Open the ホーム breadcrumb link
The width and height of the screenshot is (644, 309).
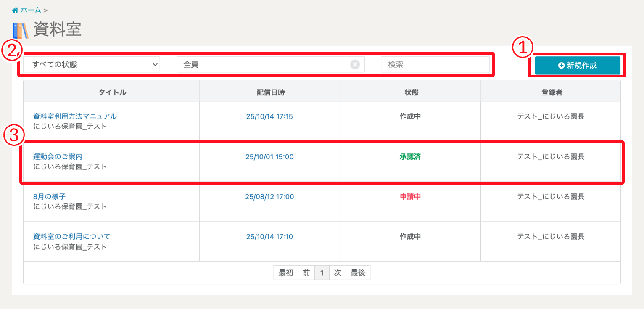(x=31, y=10)
